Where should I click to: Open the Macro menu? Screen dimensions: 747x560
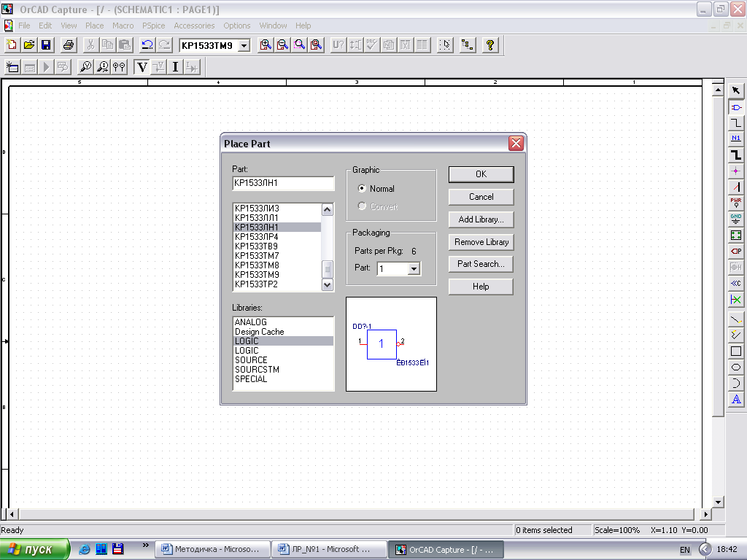(123, 26)
